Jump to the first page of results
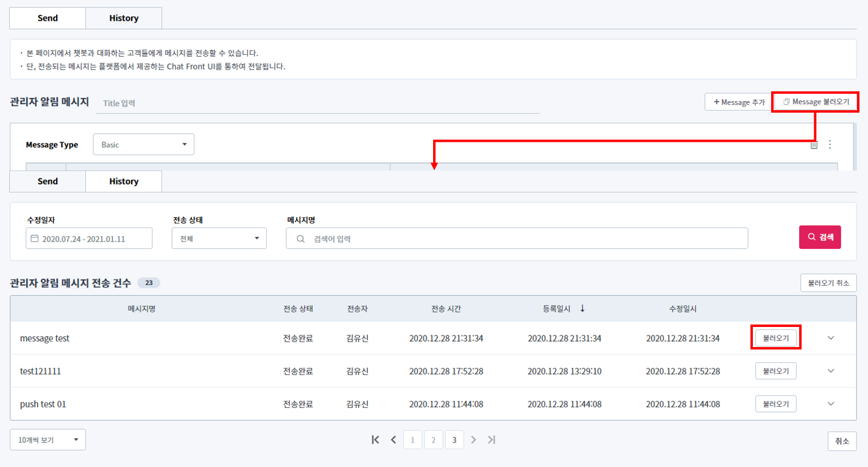The height and width of the screenshot is (467, 868). (375, 440)
